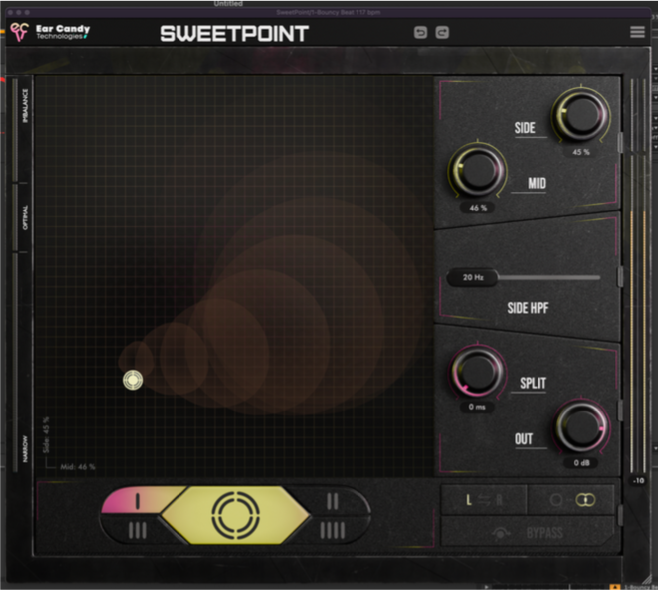Image resolution: width=658 pixels, height=591 pixels.
Task: Click the MID 46 % value field
Action: click(x=478, y=208)
